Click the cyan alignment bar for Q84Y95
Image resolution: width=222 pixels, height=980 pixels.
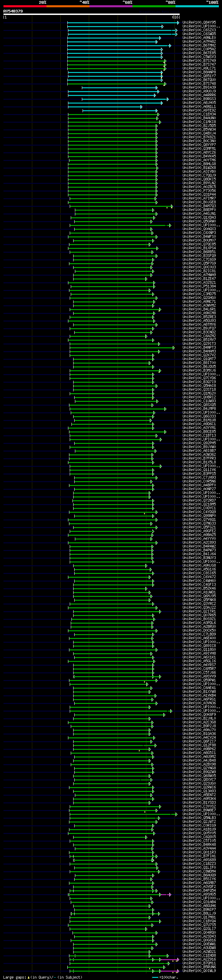point(123,23)
